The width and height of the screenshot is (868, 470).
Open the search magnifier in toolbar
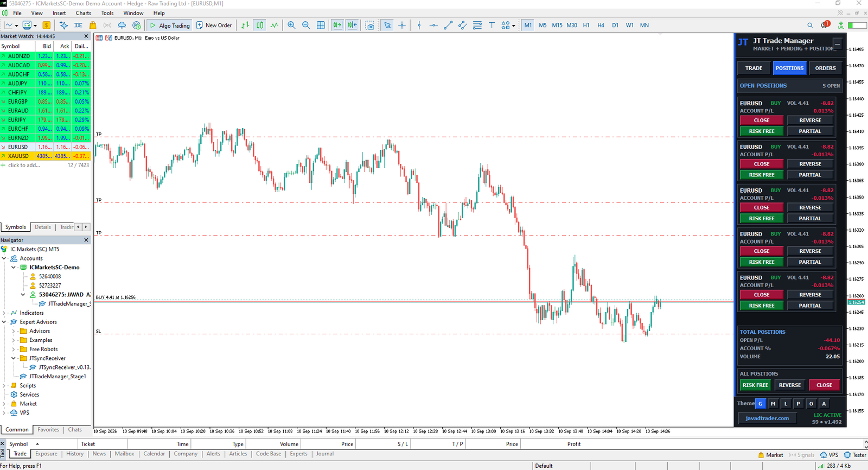810,25
